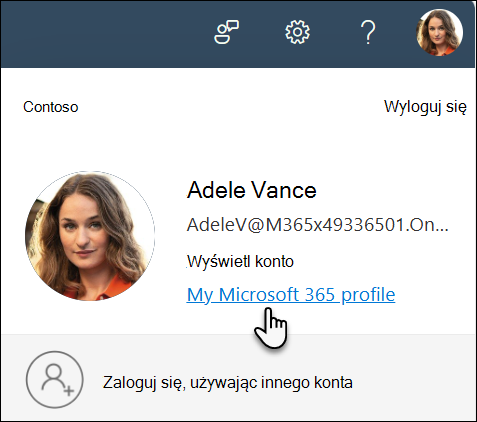This screenshot has height=422, width=477.
Task: Open the Wyświetl konto link
Action: pos(240,261)
